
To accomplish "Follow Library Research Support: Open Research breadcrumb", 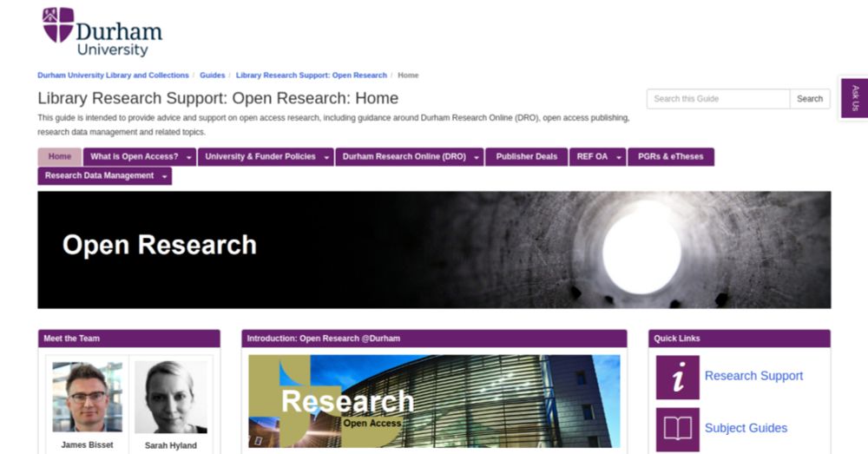I will [x=311, y=76].
